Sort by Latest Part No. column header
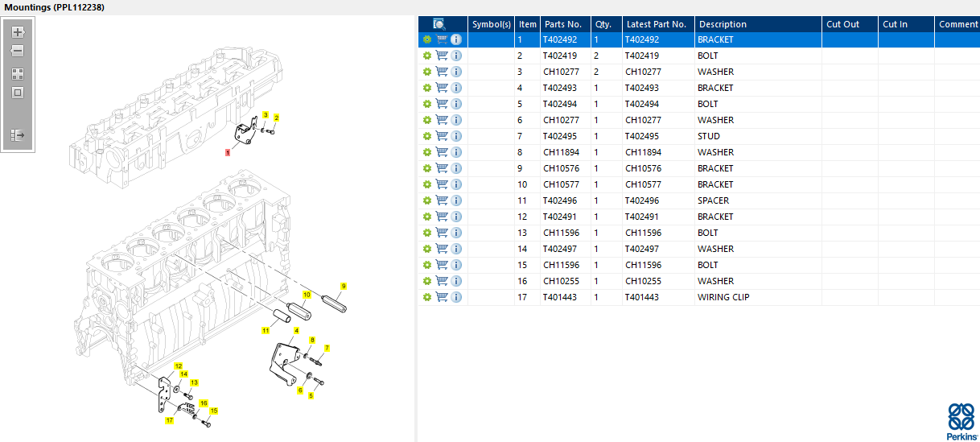Screen dimensions: 980x442 coord(657,24)
